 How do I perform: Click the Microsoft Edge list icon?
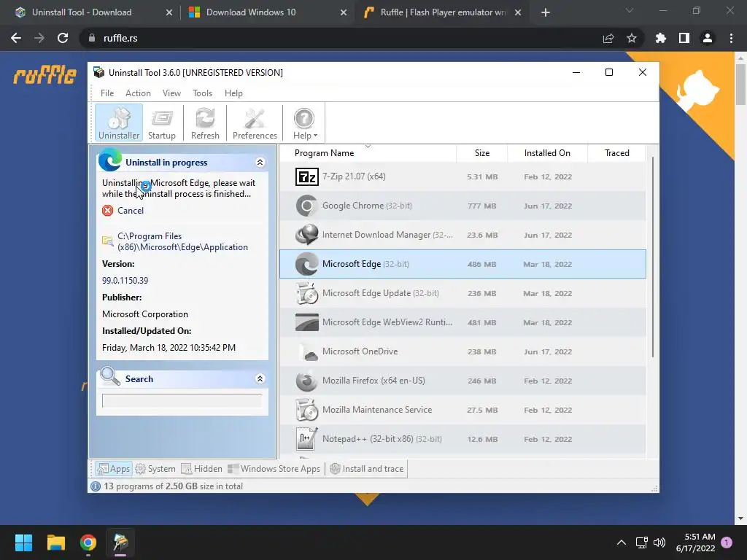(x=307, y=264)
